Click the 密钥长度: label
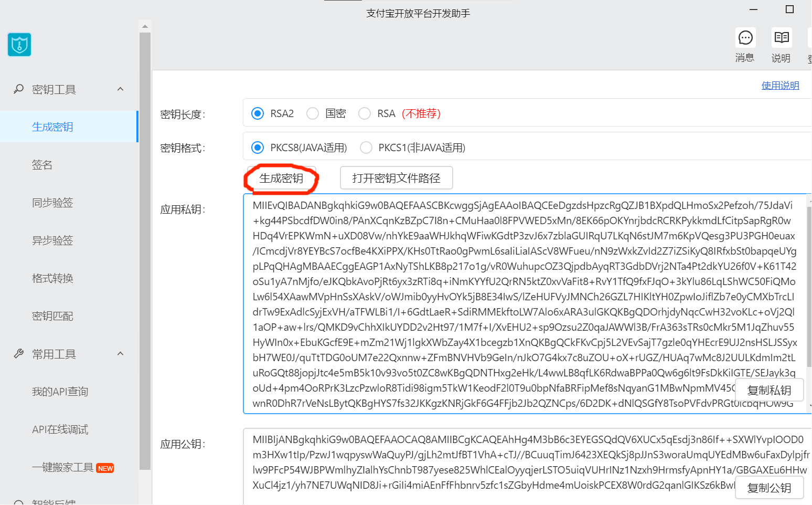Image resolution: width=812 pixels, height=505 pixels. 183,114
